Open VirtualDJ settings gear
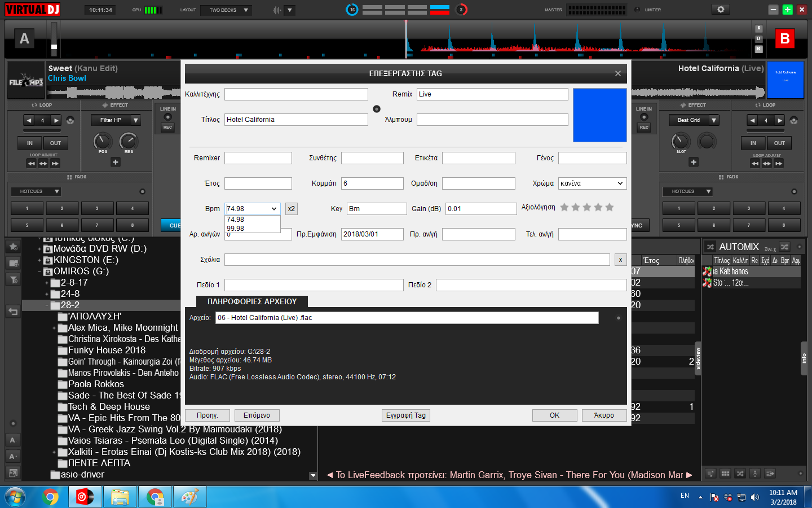 [x=720, y=10]
